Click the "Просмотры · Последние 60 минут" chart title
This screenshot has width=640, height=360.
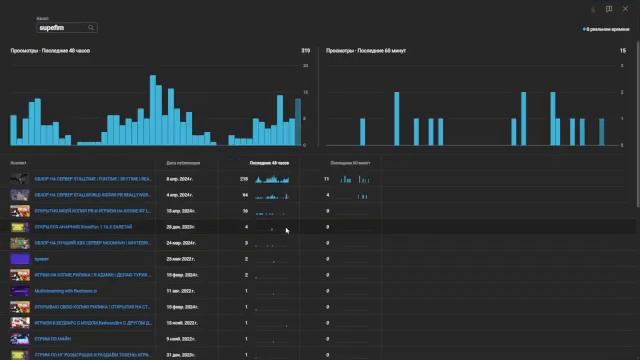[366, 51]
